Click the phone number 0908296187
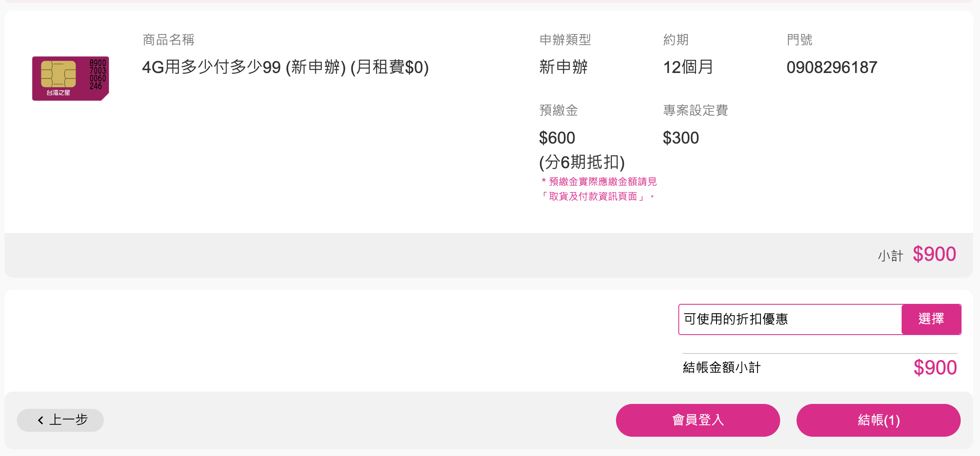Image resolution: width=980 pixels, height=456 pixels. pyautogui.click(x=832, y=67)
